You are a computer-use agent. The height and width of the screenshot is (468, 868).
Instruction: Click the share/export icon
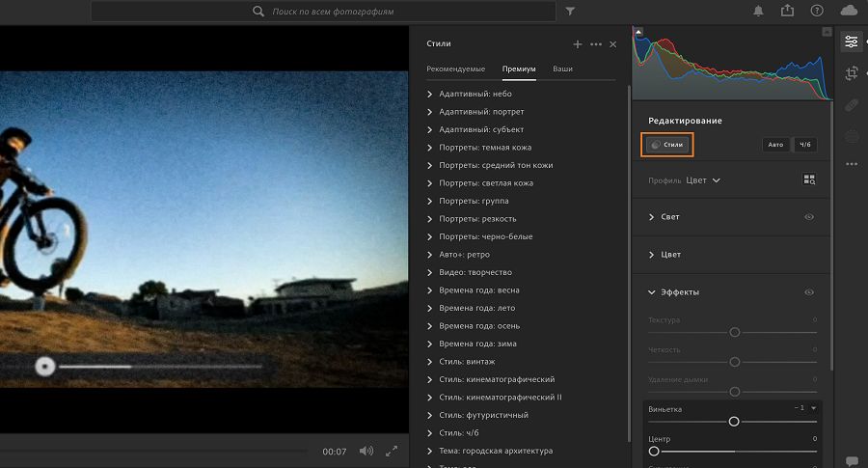(x=787, y=11)
